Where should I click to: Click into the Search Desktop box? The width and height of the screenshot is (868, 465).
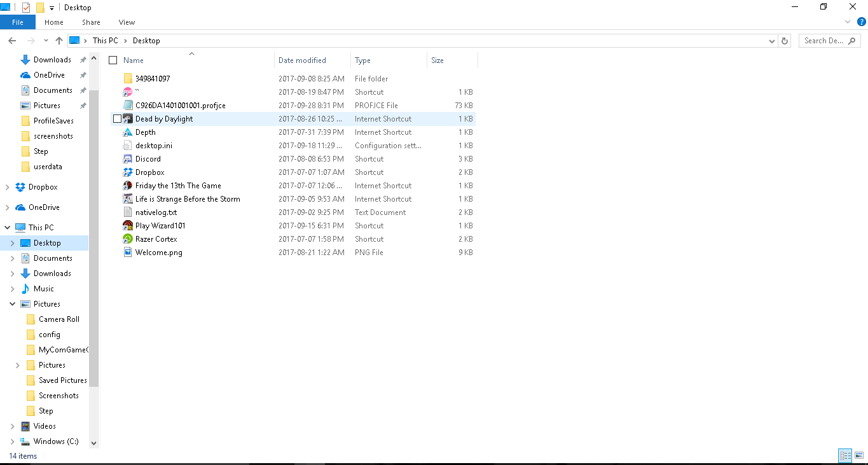pyautogui.click(x=830, y=41)
